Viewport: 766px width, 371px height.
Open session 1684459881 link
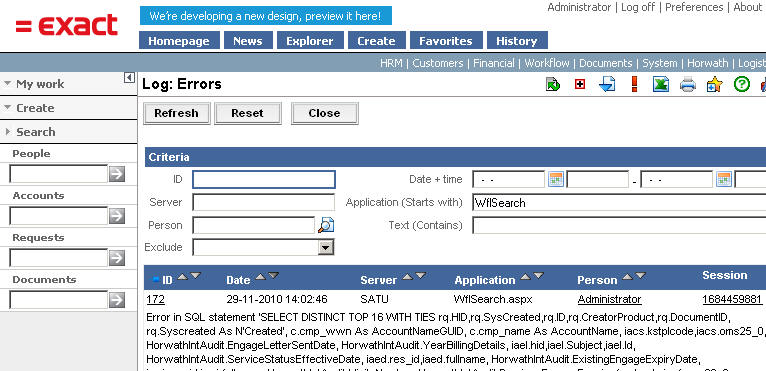(x=732, y=299)
